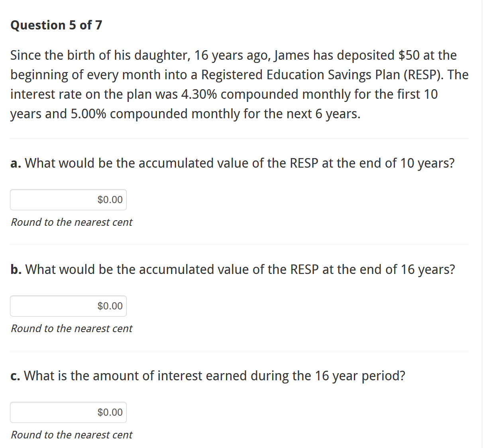Screen dimensions: 483x448
Task: Click the "4.30%" interest rate text
Action: click(x=199, y=94)
